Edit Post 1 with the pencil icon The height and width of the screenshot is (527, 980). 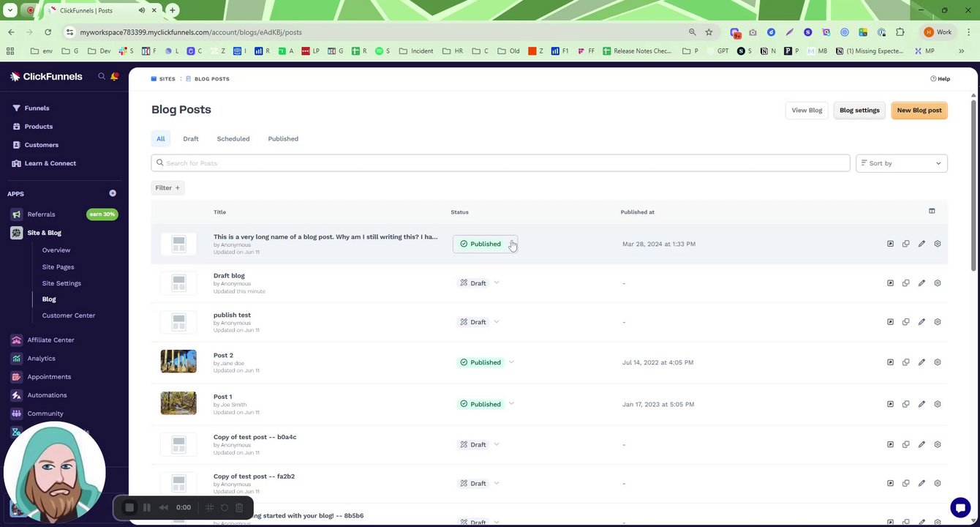(921, 404)
